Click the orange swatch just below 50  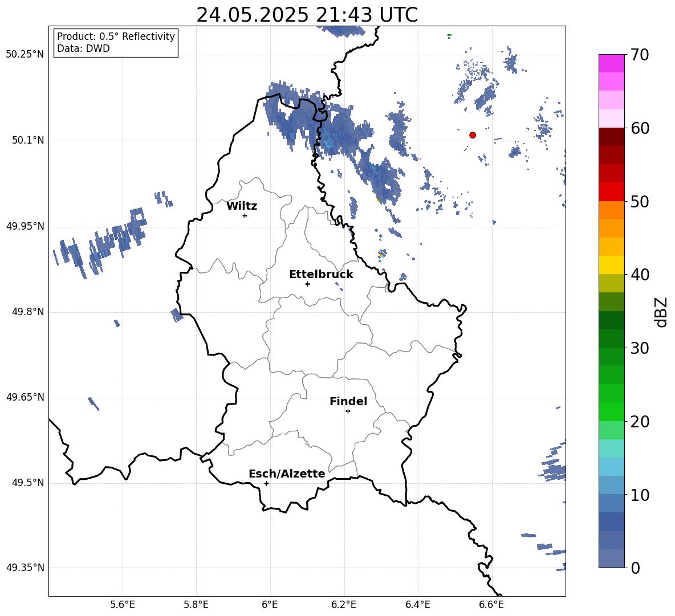[612, 210]
